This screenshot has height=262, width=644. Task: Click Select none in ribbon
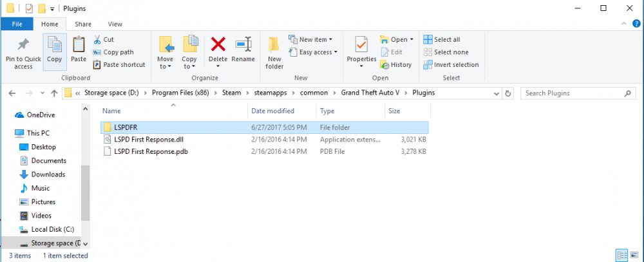[446, 52]
